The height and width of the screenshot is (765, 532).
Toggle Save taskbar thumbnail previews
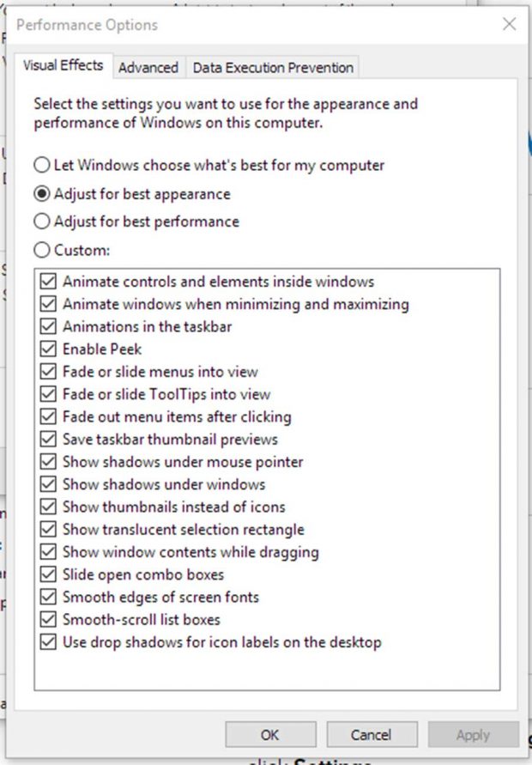[x=48, y=440]
